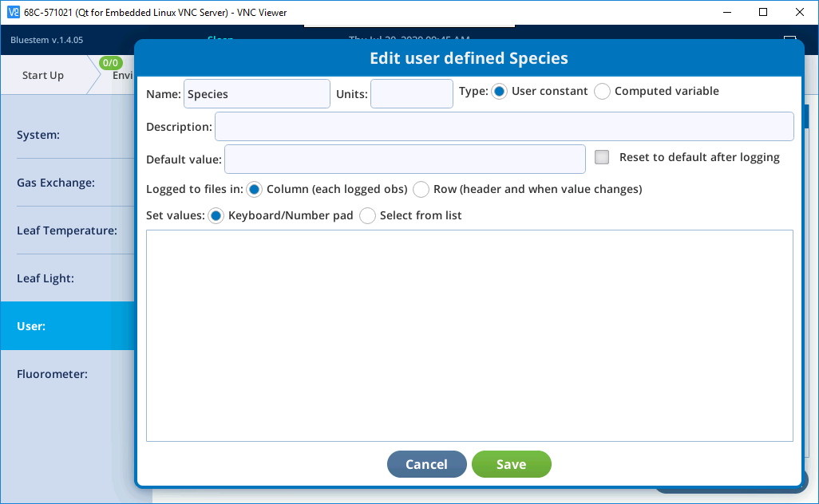Choose Row (header and when value changes)
This screenshot has height=504, width=819.
(421, 190)
